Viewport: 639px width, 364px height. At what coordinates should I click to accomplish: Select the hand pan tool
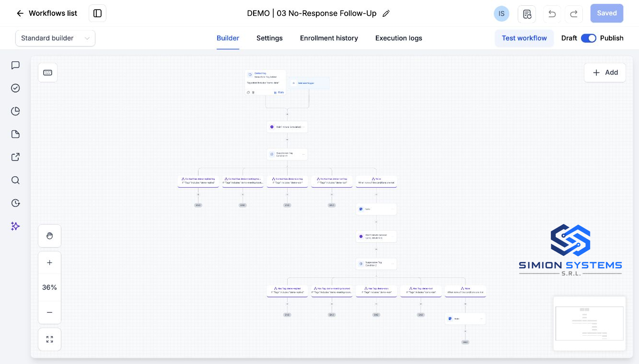(x=50, y=236)
